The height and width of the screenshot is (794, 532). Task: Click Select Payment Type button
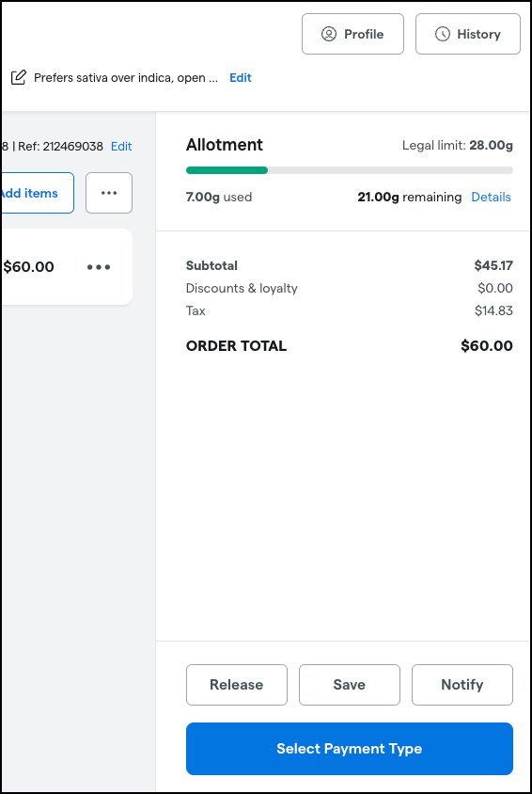(x=350, y=749)
